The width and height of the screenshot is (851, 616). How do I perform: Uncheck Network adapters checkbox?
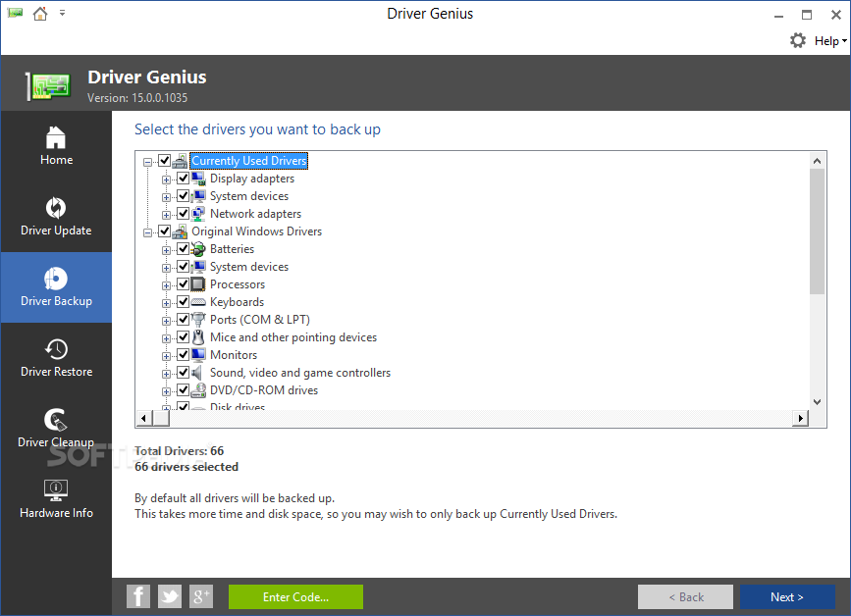pyautogui.click(x=184, y=213)
